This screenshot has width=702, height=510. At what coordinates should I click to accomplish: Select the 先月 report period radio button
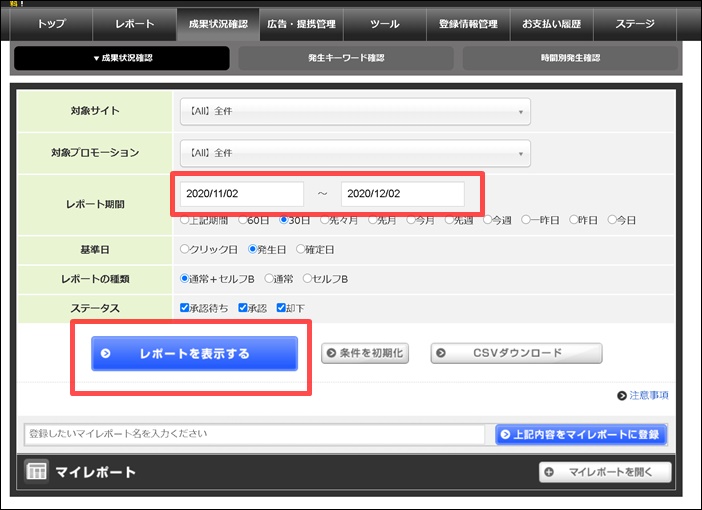pos(369,220)
